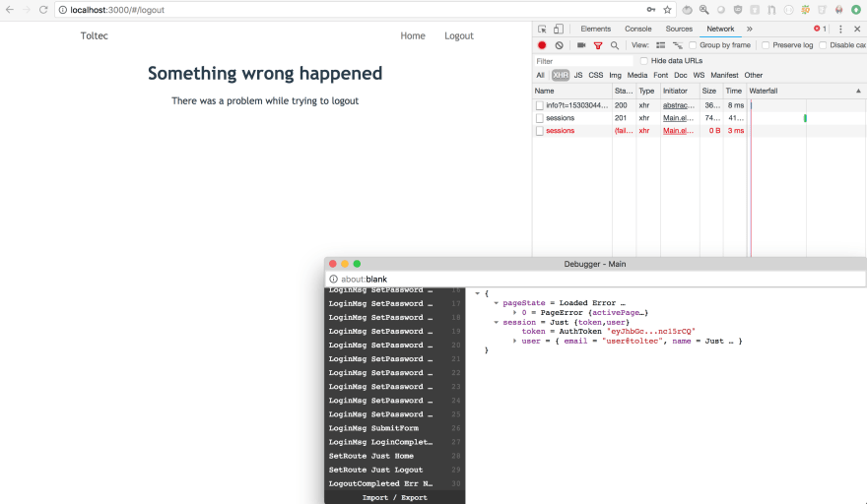The image size is (867, 504).
Task: Open the Elements tab
Action: 595,29
